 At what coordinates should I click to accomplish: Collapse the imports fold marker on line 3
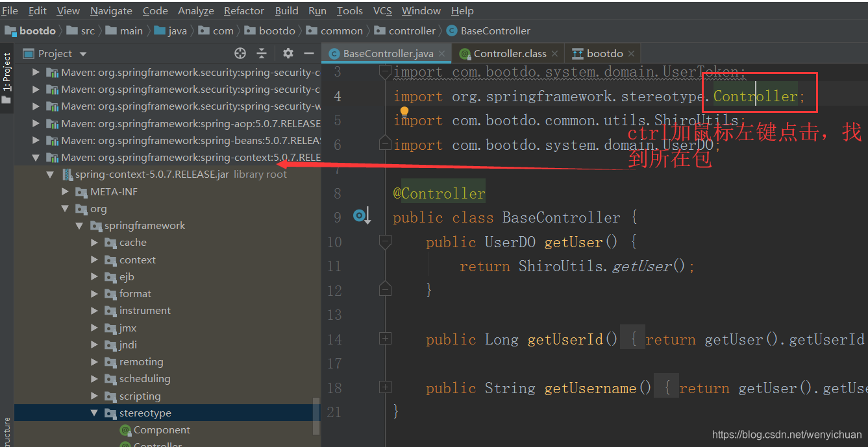click(385, 71)
